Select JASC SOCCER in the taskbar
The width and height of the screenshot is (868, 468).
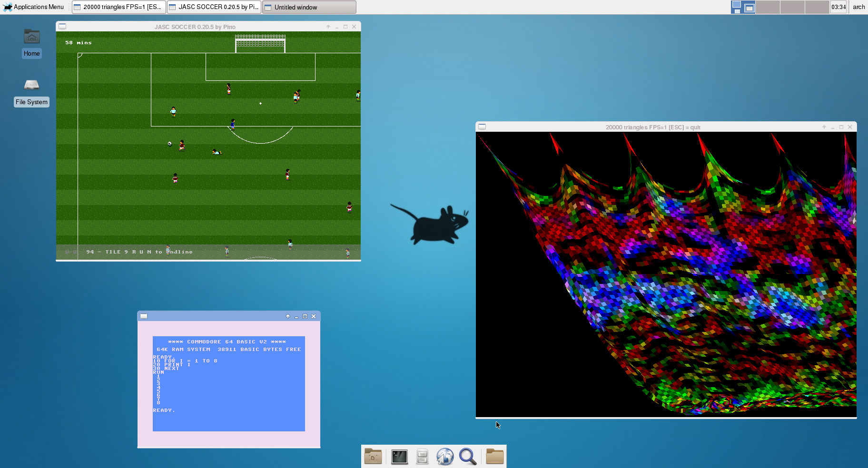(x=214, y=7)
